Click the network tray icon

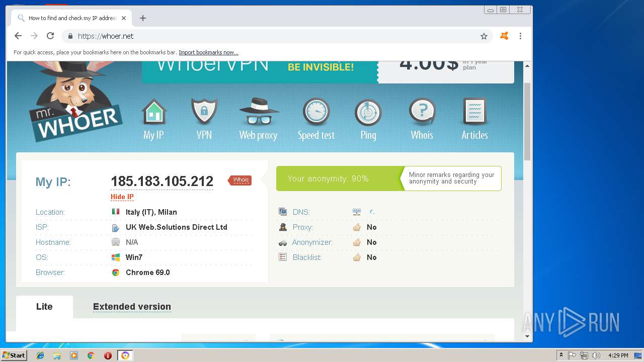point(584,355)
